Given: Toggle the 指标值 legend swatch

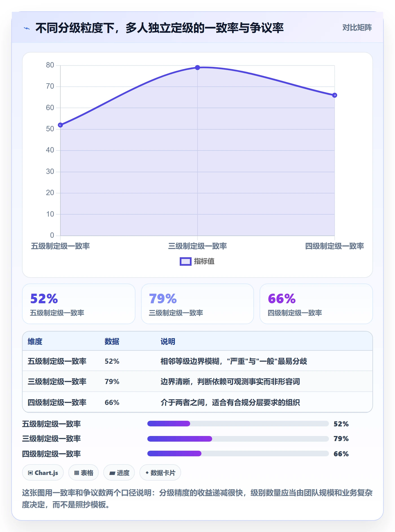Looking at the screenshot, I should coord(186,261).
